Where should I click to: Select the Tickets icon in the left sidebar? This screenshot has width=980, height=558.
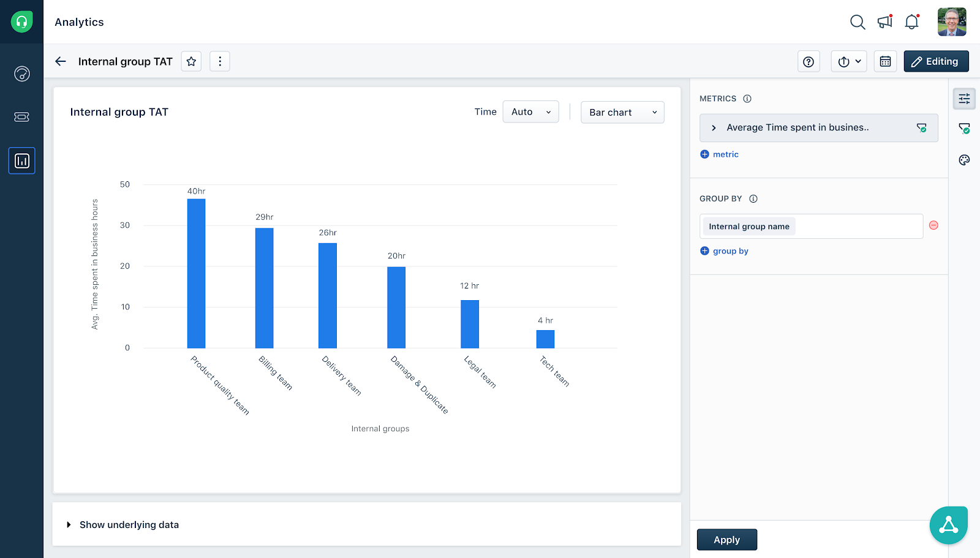pyautogui.click(x=21, y=116)
